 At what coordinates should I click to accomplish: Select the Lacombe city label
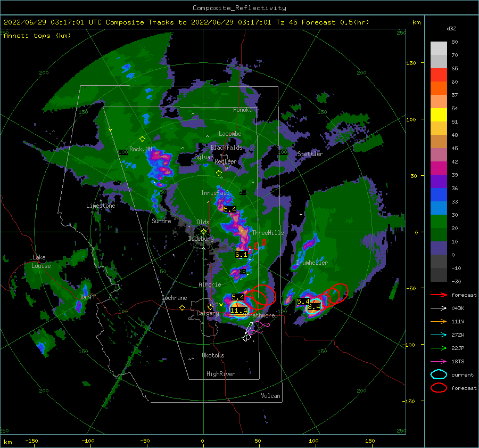pyautogui.click(x=230, y=134)
